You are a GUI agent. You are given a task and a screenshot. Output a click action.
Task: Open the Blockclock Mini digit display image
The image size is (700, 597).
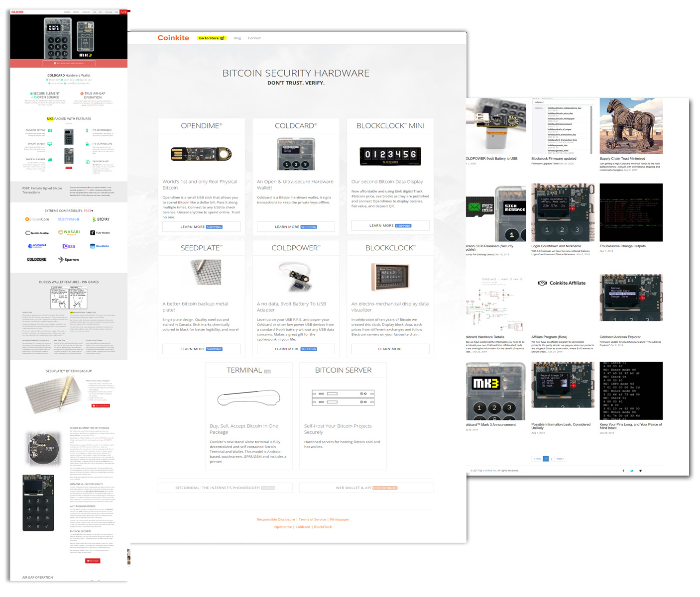pyautogui.click(x=390, y=156)
